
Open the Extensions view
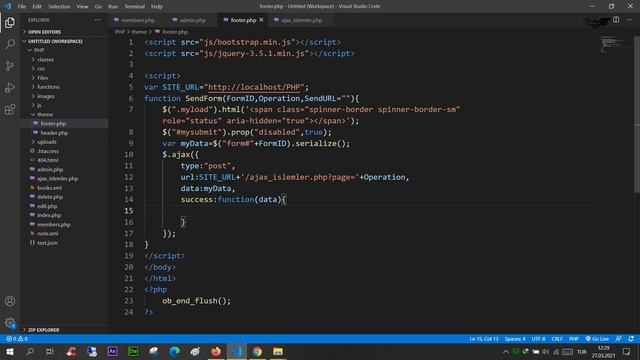pyautogui.click(x=10, y=109)
